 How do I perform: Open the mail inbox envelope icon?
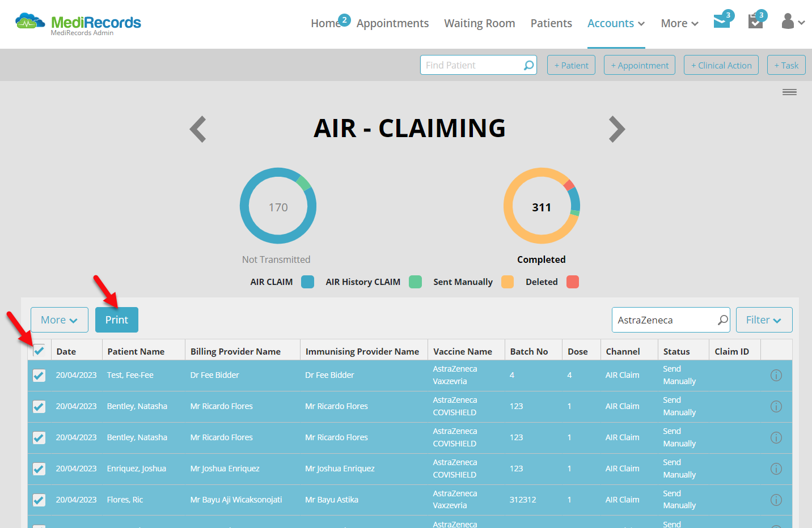click(x=722, y=22)
